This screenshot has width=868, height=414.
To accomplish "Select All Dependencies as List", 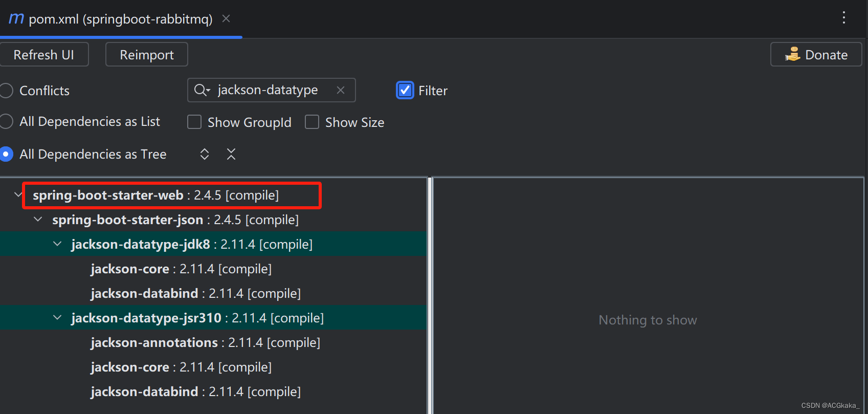I will [6, 121].
